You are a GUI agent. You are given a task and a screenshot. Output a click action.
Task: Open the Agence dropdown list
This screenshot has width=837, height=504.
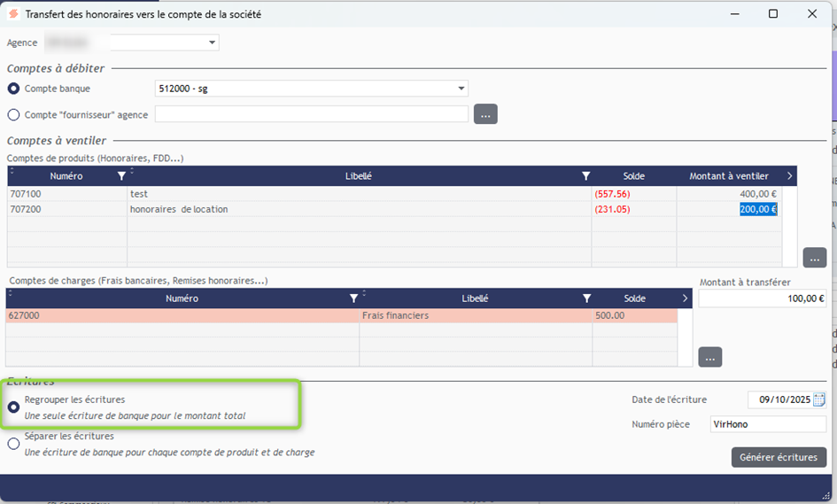(x=213, y=43)
